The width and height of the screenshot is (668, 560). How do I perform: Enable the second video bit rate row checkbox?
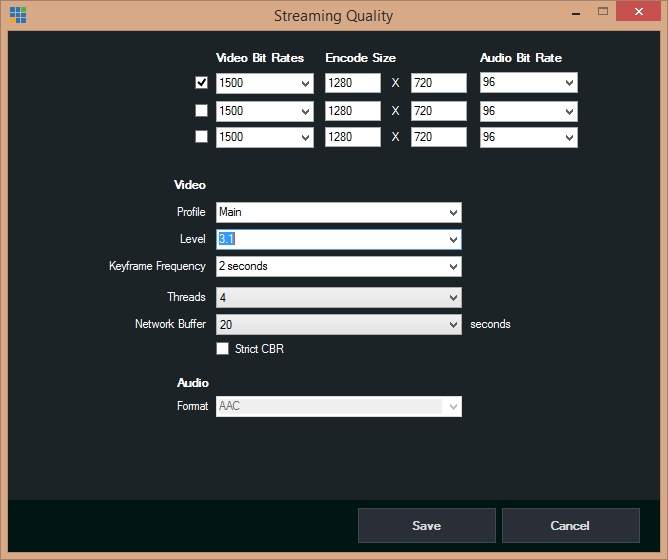(x=201, y=110)
